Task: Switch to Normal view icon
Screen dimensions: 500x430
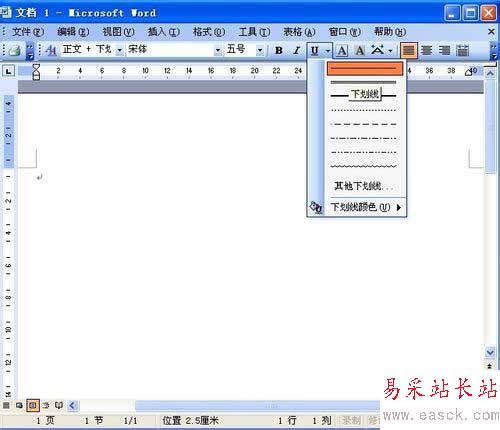Action: pos(6,405)
